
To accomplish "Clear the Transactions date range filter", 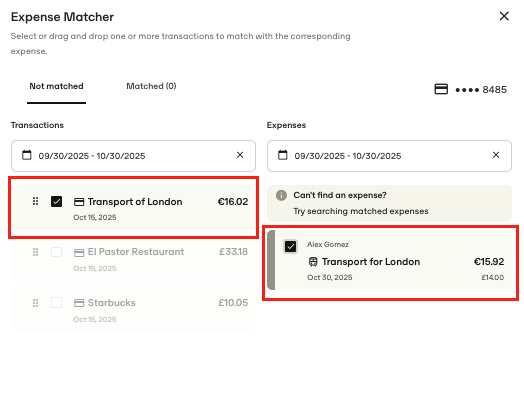I will [x=240, y=155].
